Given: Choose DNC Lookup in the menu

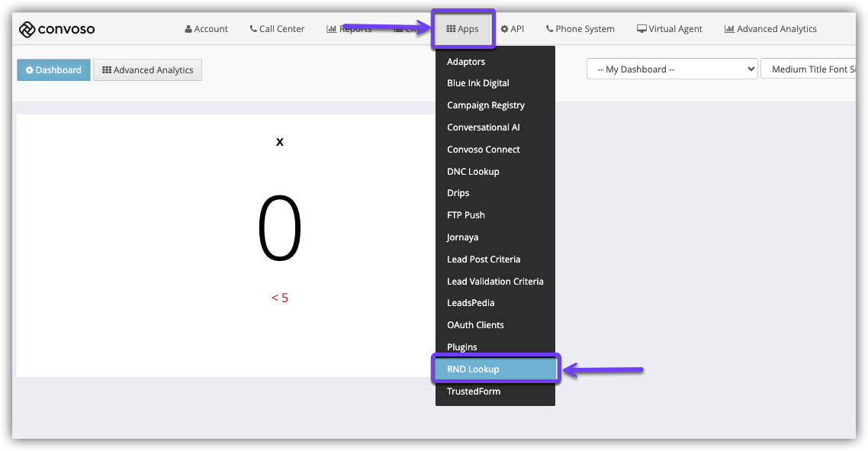Looking at the screenshot, I should [x=473, y=172].
